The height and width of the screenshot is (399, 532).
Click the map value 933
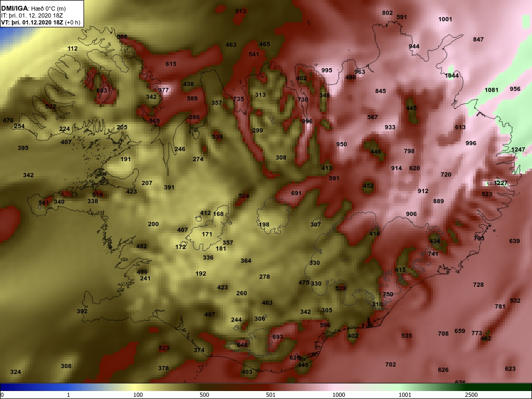390,127
